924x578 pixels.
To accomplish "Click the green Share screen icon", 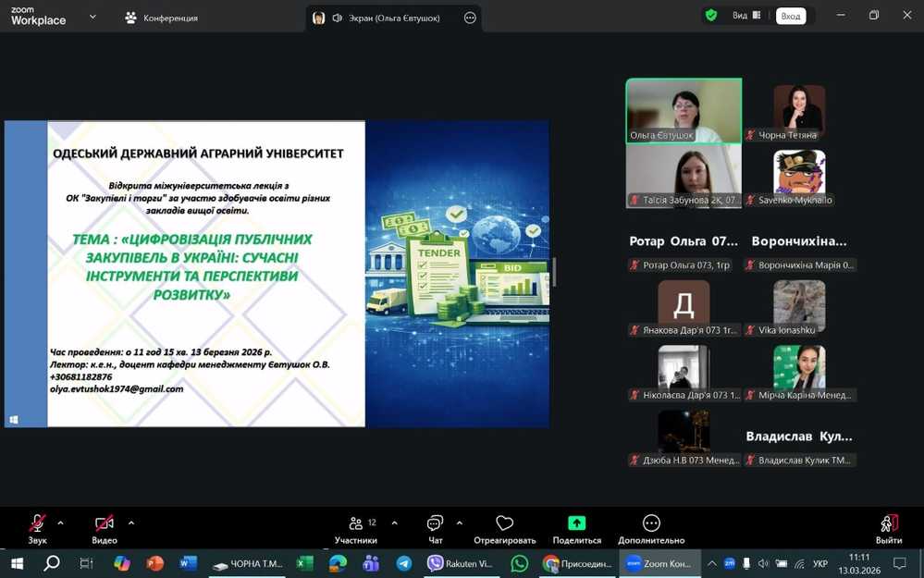I will click(576, 524).
